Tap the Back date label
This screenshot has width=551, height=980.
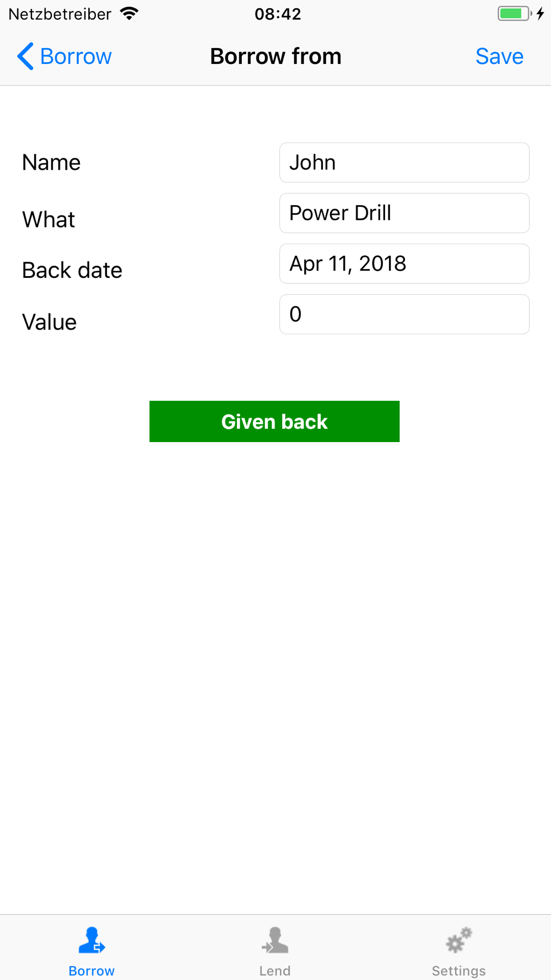pyautogui.click(x=72, y=271)
